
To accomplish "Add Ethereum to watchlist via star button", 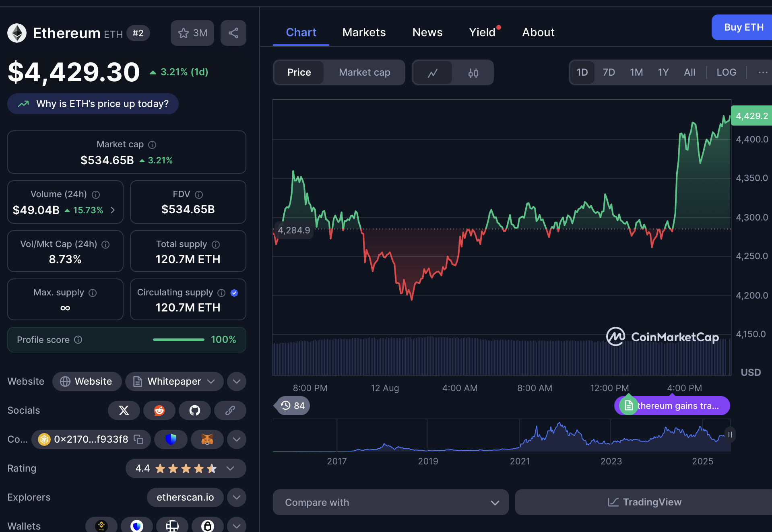I will click(192, 33).
